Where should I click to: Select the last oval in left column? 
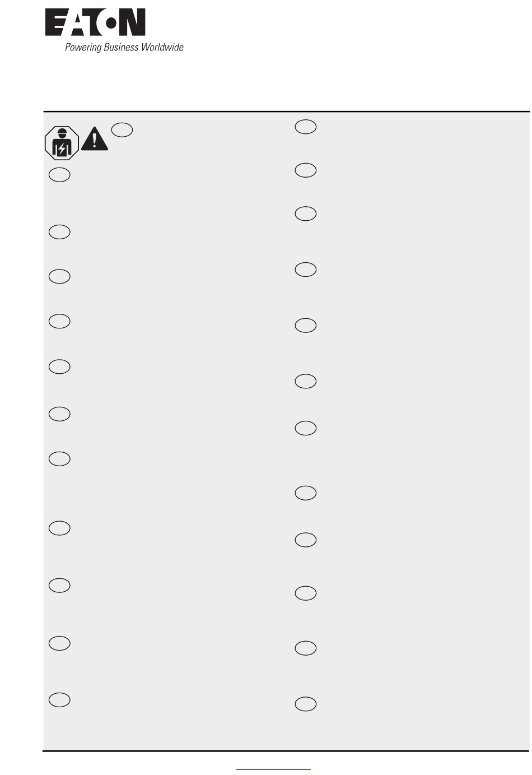pyautogui.click(x=59, y=700)
